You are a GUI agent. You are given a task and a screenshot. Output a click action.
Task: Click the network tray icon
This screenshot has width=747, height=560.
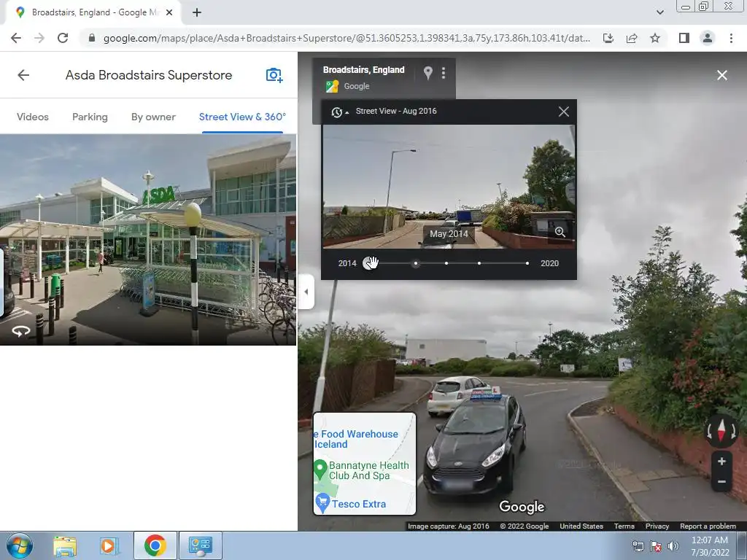[638, 546]
